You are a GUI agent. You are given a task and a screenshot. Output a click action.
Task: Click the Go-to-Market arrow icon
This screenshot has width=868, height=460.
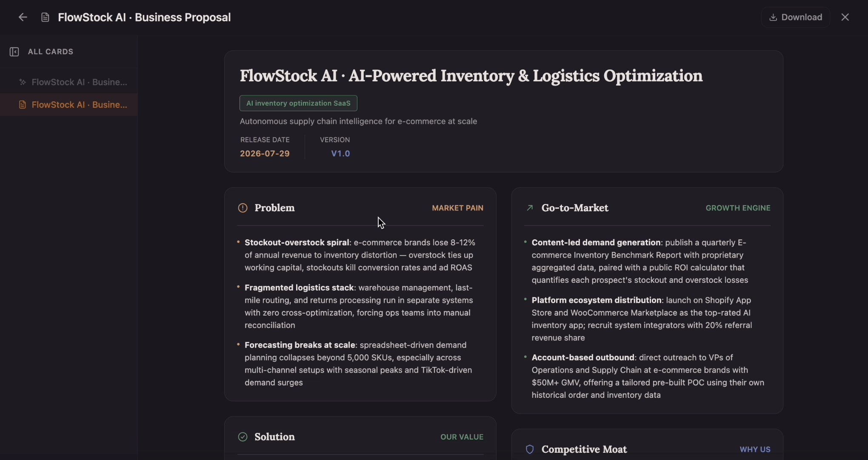point(530,208)
